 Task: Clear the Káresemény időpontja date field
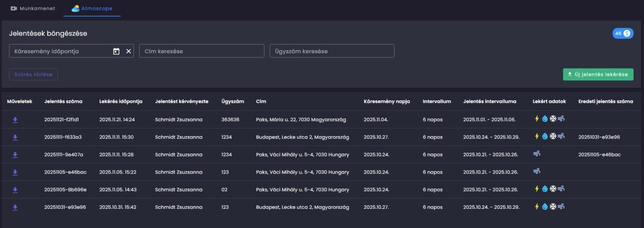(x=128, y=51)
